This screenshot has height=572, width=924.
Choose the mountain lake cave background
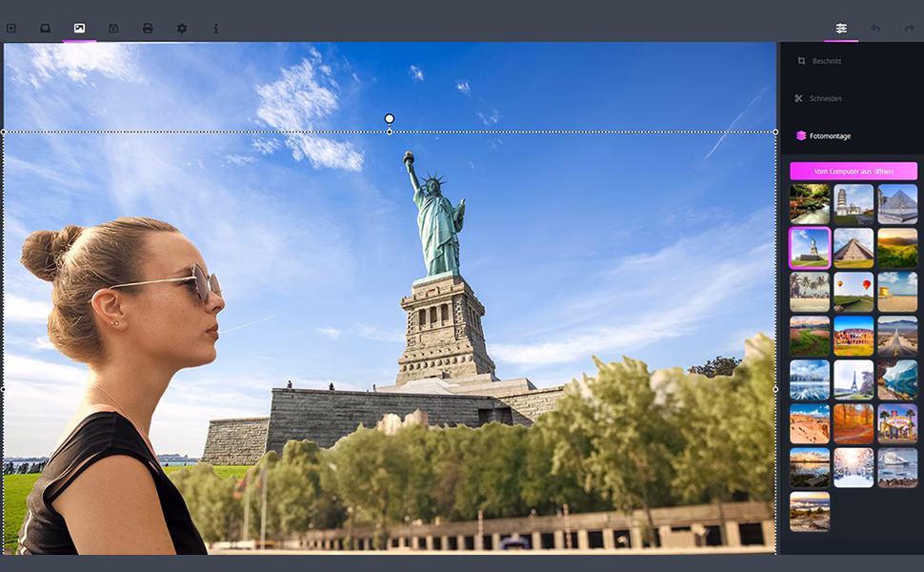pos(897,379)
